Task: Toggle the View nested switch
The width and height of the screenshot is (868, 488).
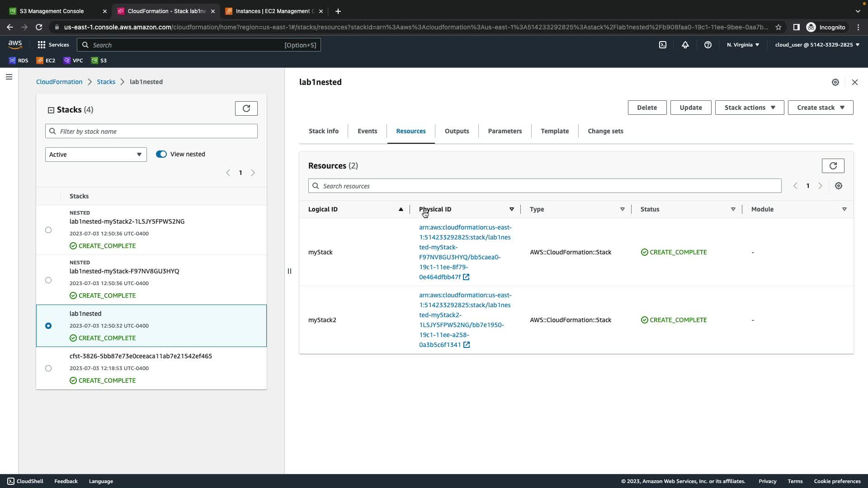Action: point(161,154)
